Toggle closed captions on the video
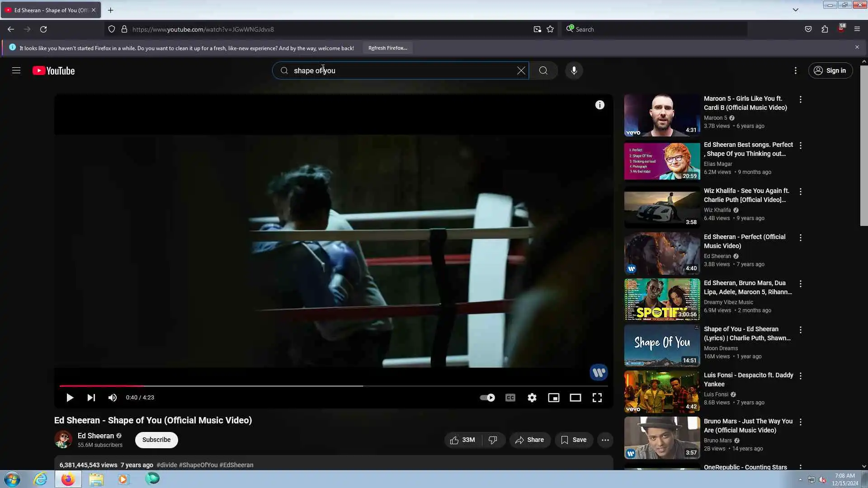868x488 pixels. (x=510, y=398)
